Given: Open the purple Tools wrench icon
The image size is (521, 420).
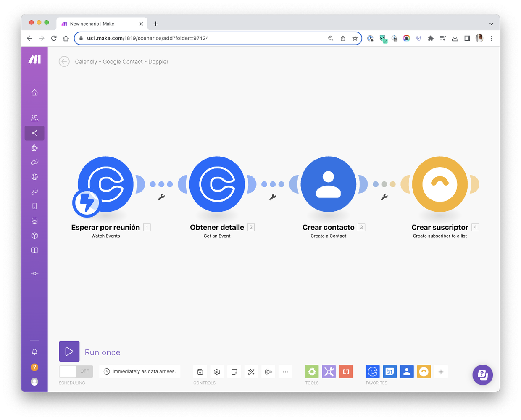Looking at the screenshot, I should 329,372.
